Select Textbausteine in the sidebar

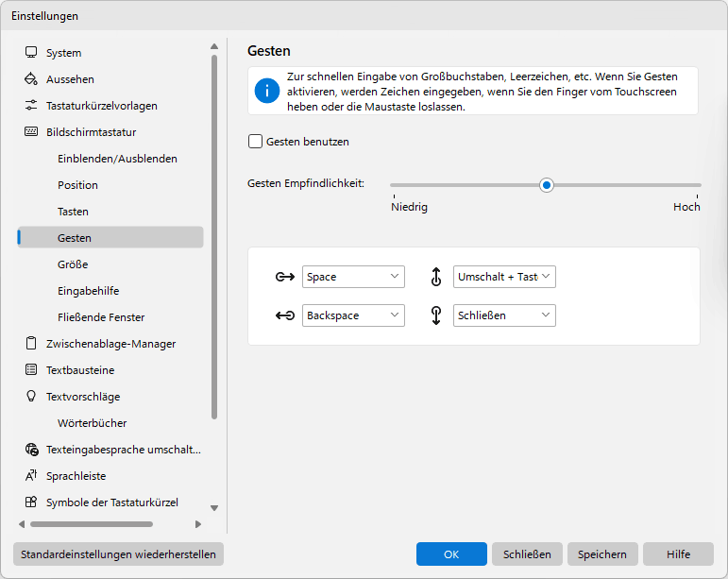110,370
